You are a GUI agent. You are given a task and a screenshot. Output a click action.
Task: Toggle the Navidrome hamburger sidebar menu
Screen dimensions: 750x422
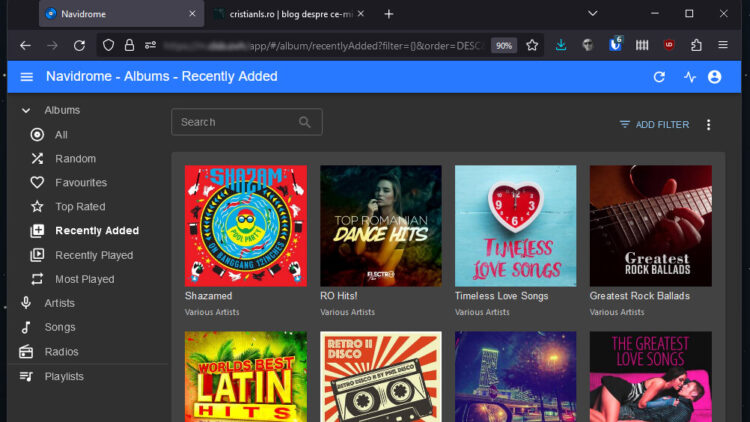pyautogui.click(x=26, y=77)
